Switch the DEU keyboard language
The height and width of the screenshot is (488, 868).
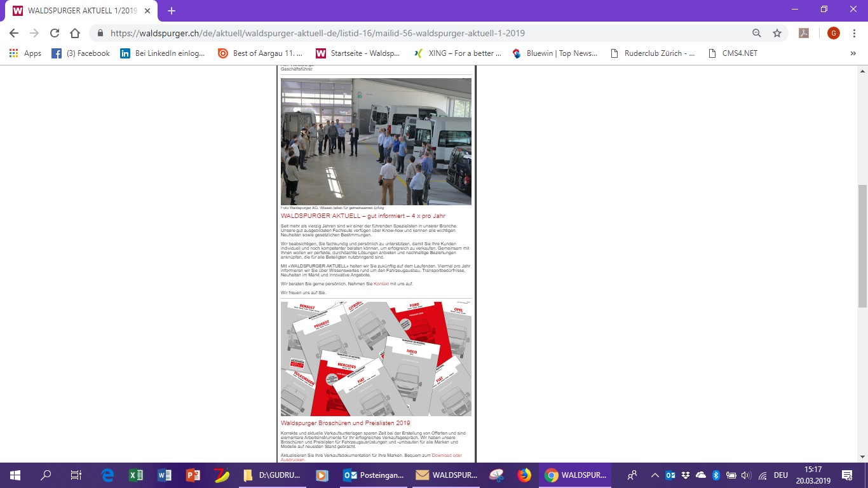tap(781, 475)
